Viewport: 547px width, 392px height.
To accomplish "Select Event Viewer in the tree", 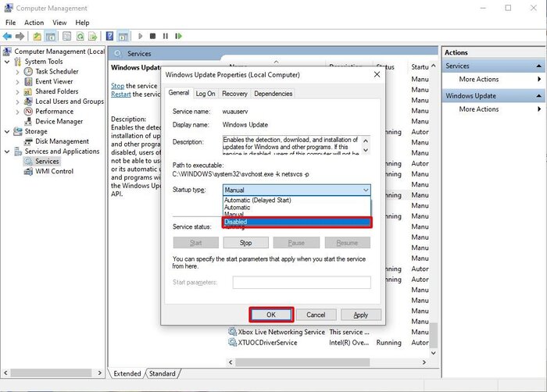I will coord(54,81).
